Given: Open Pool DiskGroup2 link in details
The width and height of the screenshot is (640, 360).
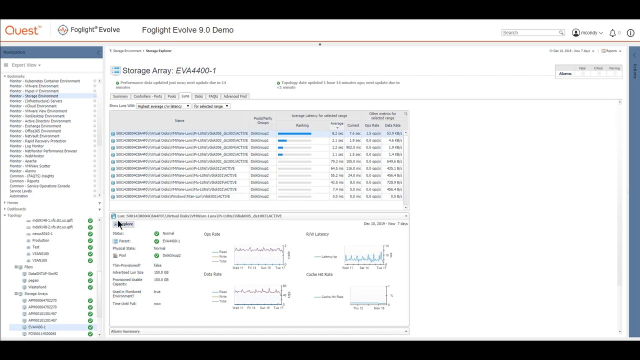Looking at the screenshot, I should (x=171, y=256).
